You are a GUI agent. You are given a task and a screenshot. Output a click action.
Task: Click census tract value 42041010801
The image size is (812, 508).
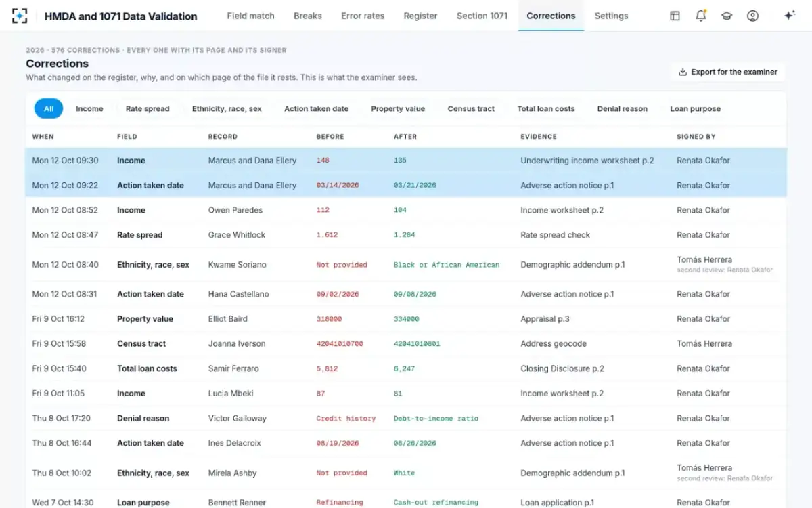[x=417, y=344]
